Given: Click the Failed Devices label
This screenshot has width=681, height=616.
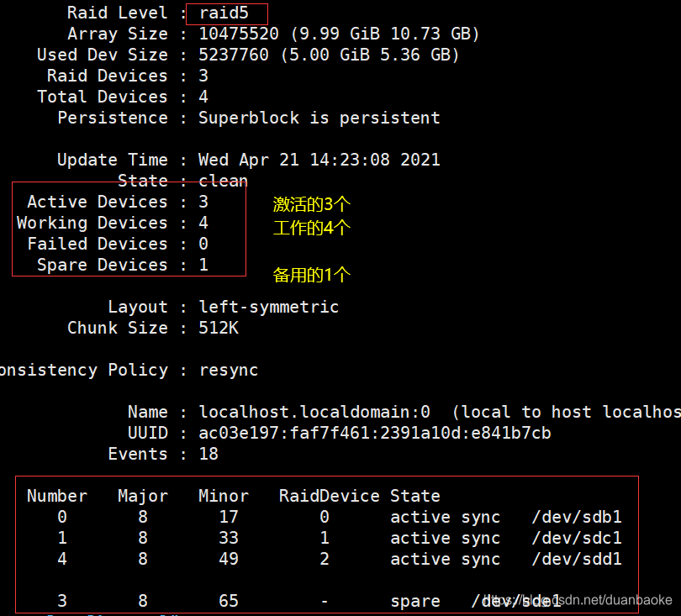Looking at the screenshot, I should [x=98, y=244].
